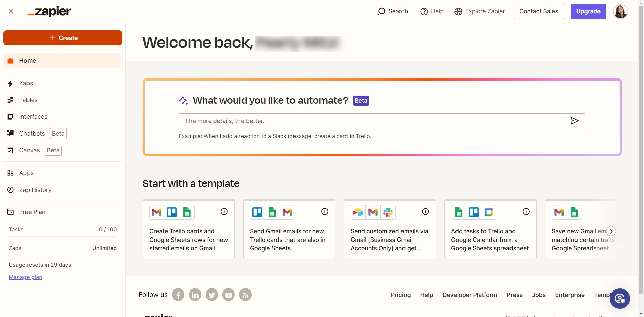The image size is (644, 317).
Task: Open the YouTube follow icon
Action: 229,295
